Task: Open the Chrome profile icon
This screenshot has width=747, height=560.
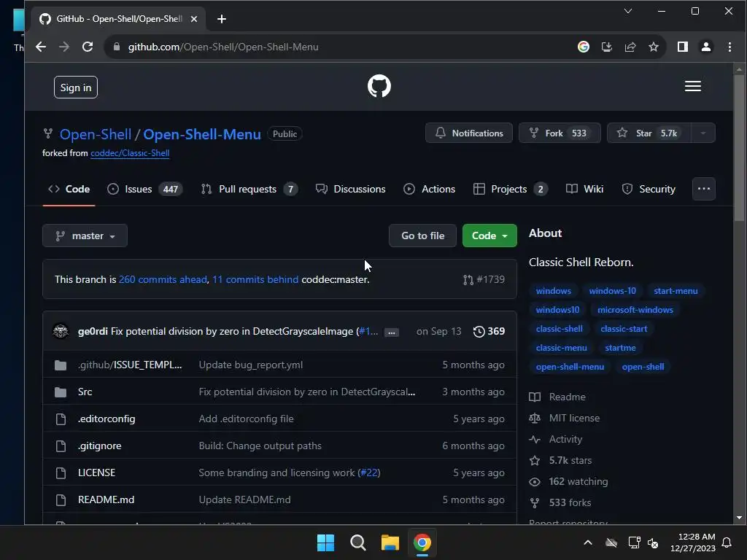Action: (706, 47)
